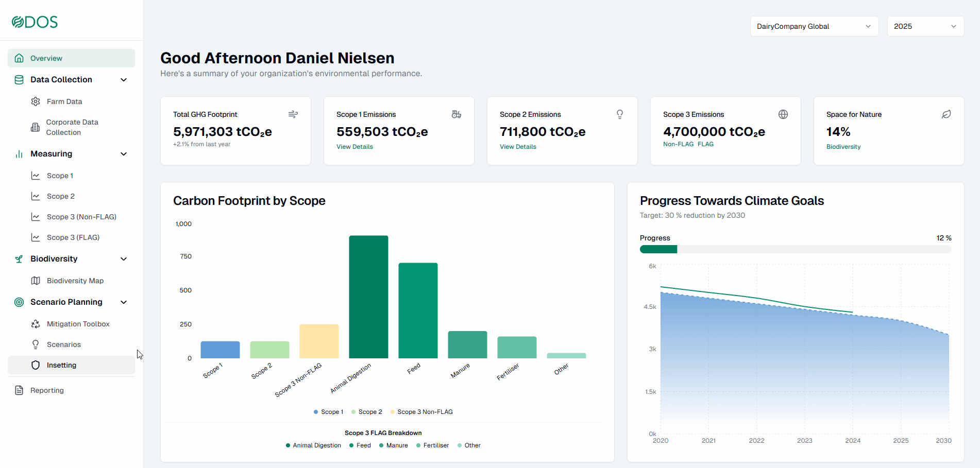The width and height of the screenshot is (980, 468).
Task: Toggle Animal Digestion legend entry
Action: pyautogui.click(x=313, y=445)
